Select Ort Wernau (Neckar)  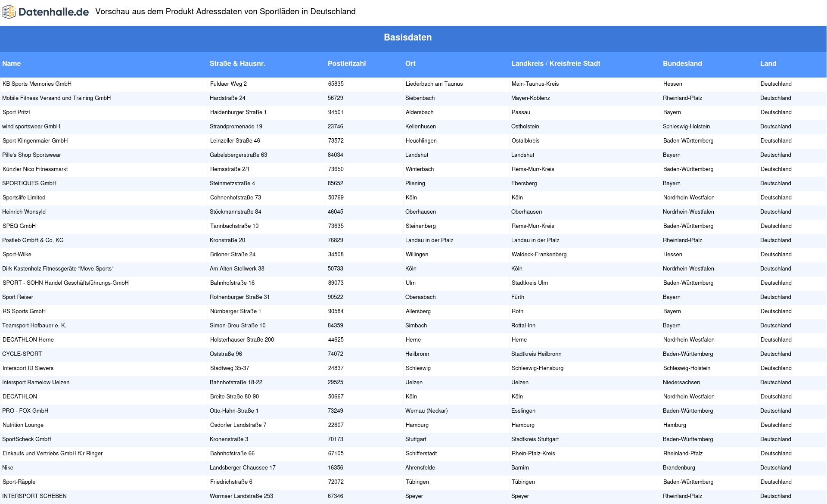426,411
